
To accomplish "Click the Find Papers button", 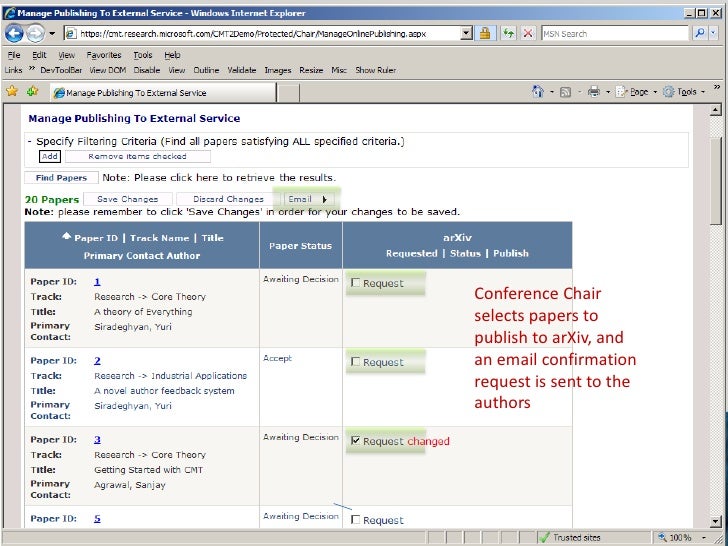I will 61,178.
